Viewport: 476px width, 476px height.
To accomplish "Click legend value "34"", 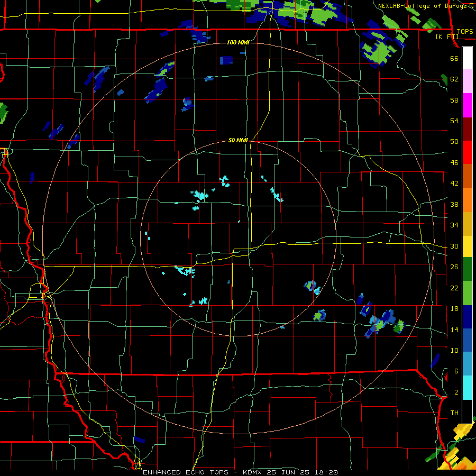I will tap(454, 225).
